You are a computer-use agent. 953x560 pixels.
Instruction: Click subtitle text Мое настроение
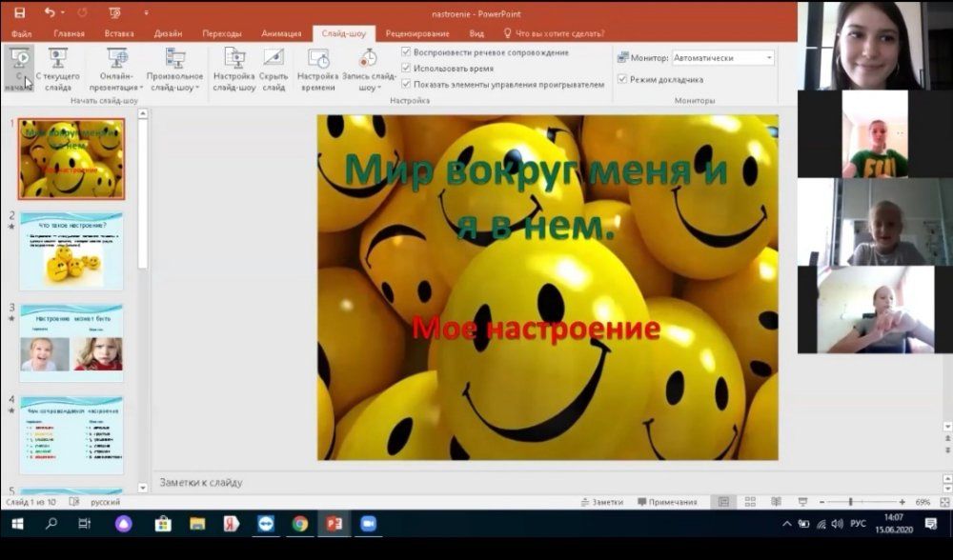[x=536, y=329]
